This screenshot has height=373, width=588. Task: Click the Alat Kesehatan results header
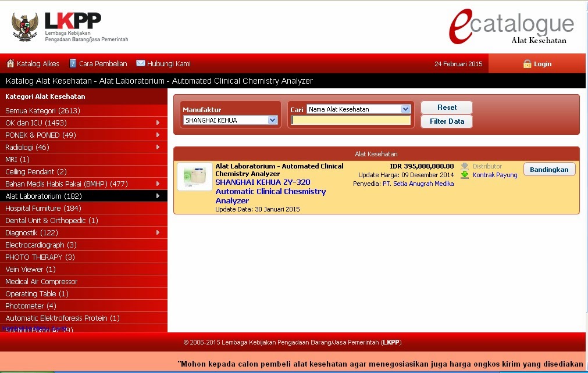coord(376,154)
